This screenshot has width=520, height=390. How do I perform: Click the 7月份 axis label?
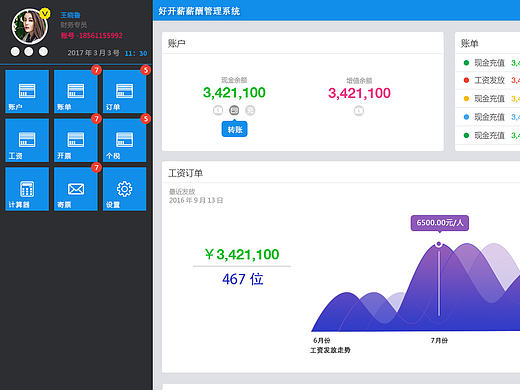pyautogui.click(x=439, y=340)
